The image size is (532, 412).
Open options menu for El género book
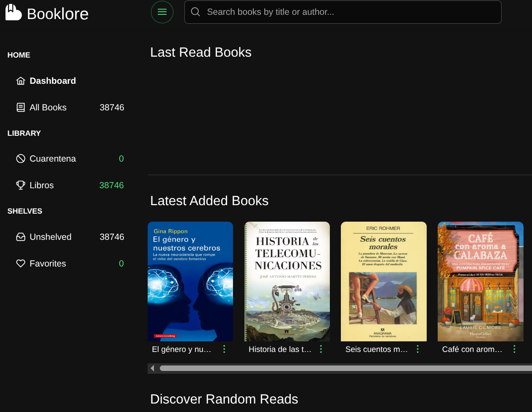[224, 349]
